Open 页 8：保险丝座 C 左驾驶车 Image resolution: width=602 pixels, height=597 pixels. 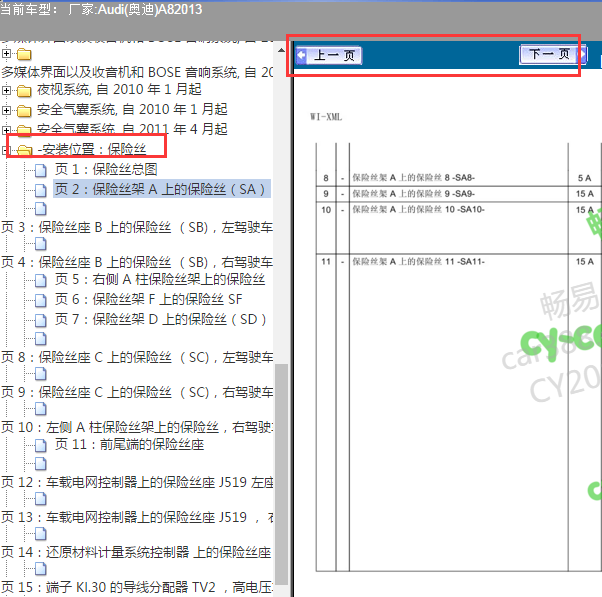137,357
